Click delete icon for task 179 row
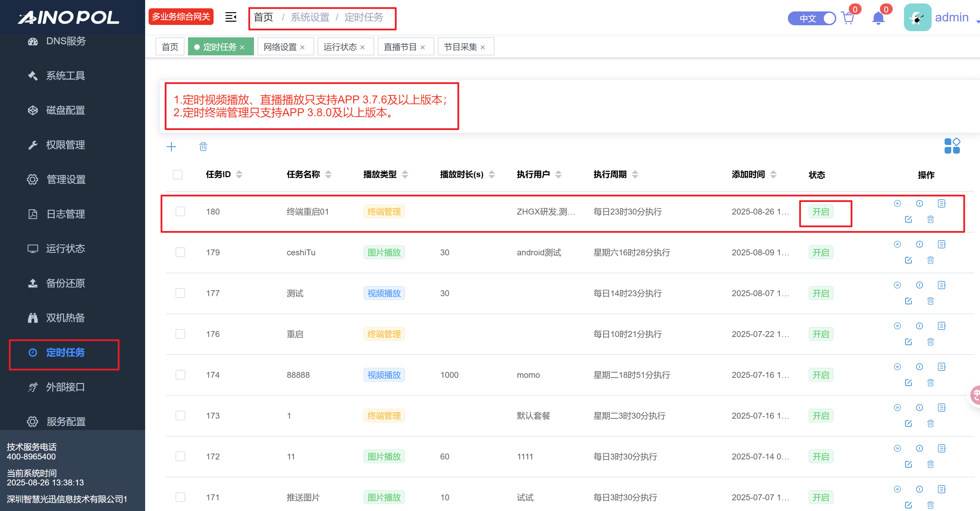 point(930,260)
